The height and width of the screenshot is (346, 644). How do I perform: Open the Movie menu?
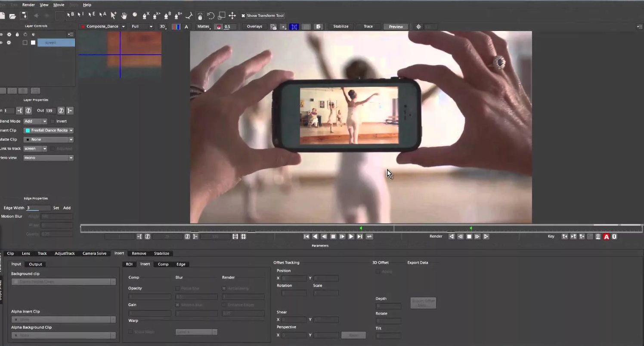59,5
